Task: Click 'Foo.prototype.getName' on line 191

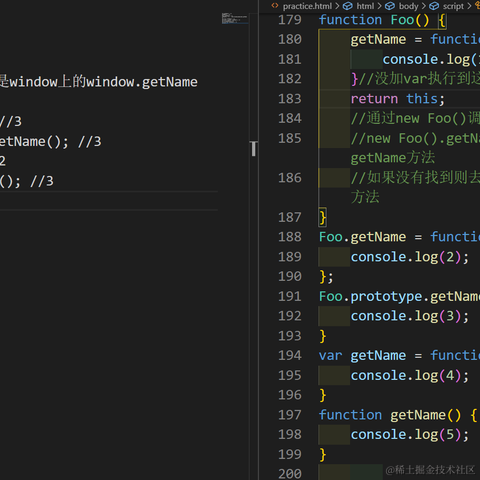Action: (x=399, y=297)
